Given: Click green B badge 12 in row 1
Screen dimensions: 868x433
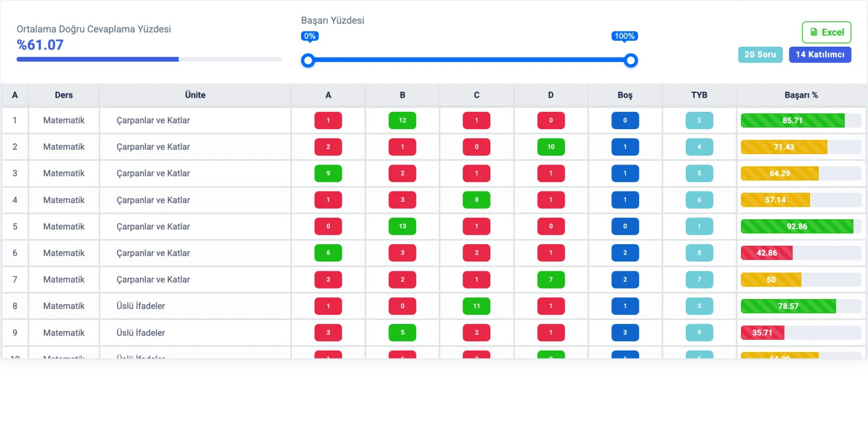Looking at the screenshot, I should [x=402, y=120].
